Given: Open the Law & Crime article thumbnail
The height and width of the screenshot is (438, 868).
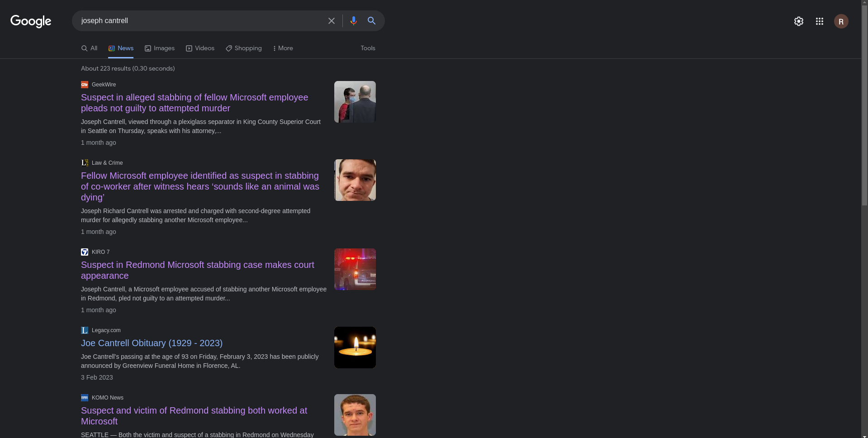Looking at the screenshot, I should pos(355,180).
